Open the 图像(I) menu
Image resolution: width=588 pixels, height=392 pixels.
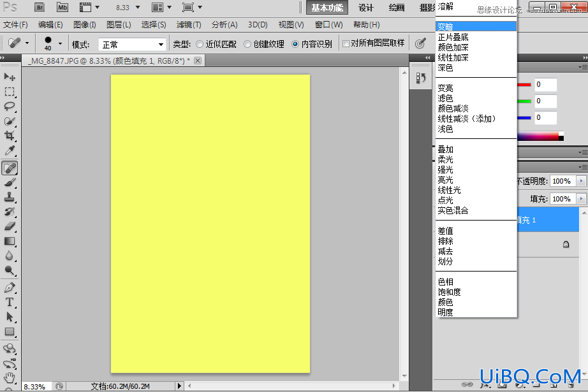coord(84,25)
